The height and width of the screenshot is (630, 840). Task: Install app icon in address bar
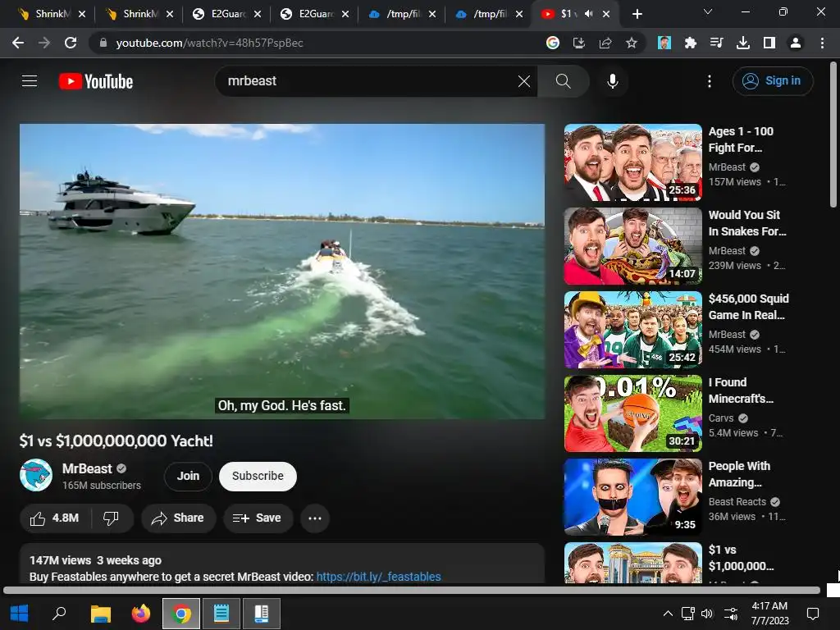(x=579, y=43)
